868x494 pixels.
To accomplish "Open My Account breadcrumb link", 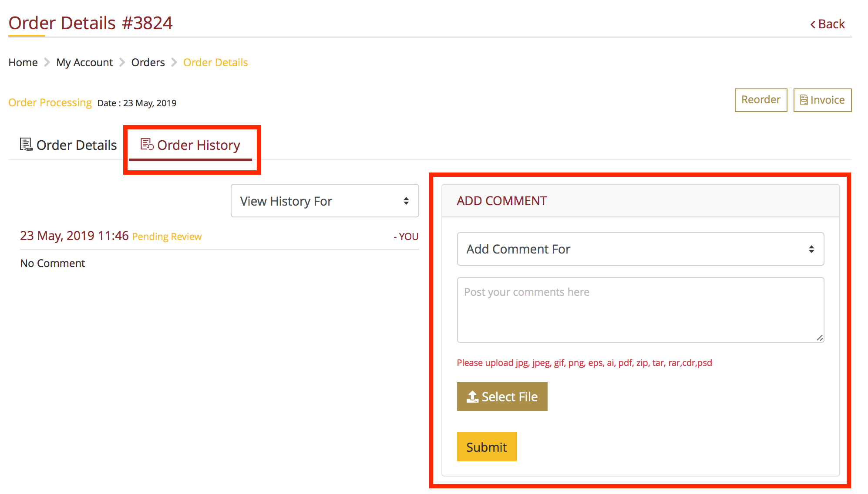I will (84, 62).
